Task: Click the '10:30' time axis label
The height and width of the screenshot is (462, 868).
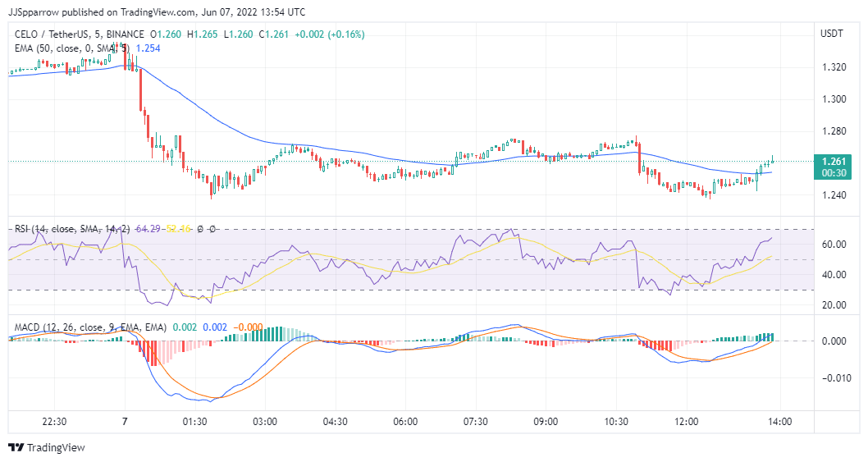Action: tap(616, 422)
